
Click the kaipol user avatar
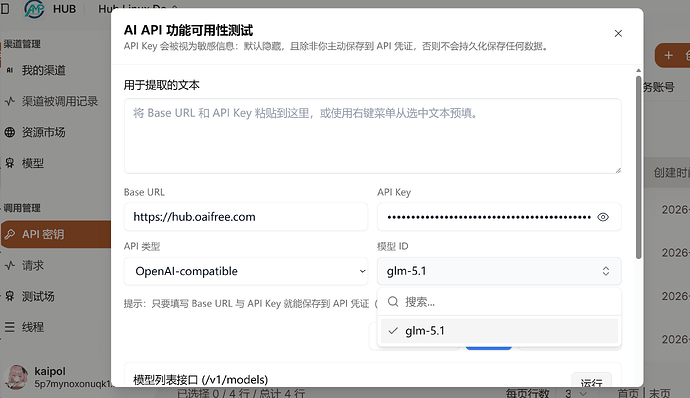(x=16, y=377)
